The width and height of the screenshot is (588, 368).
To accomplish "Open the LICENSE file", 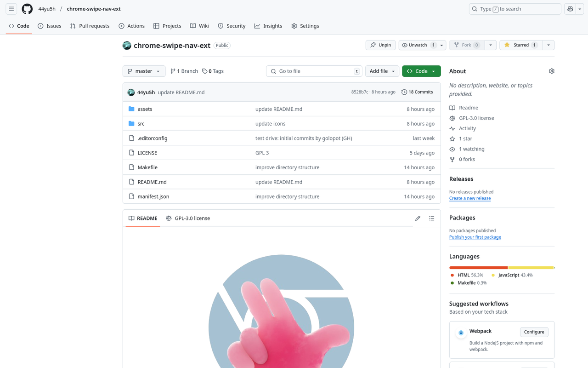I will (147, 153).
